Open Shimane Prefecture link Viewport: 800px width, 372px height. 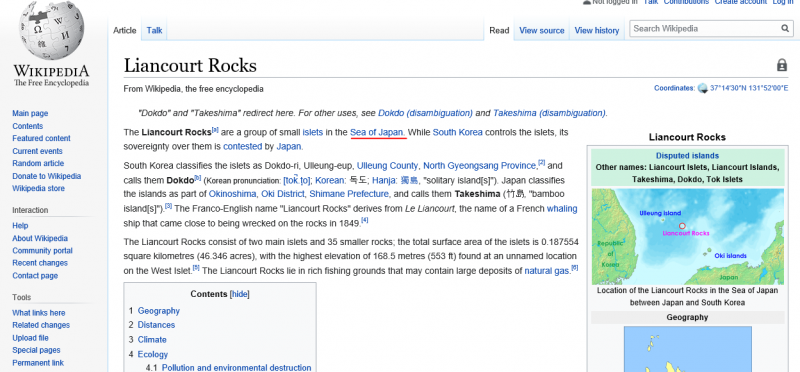click(x=349, y=194)
